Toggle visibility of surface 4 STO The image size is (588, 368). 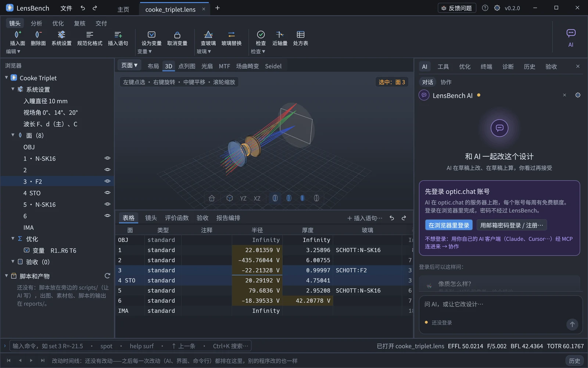(x=107, y=192)
